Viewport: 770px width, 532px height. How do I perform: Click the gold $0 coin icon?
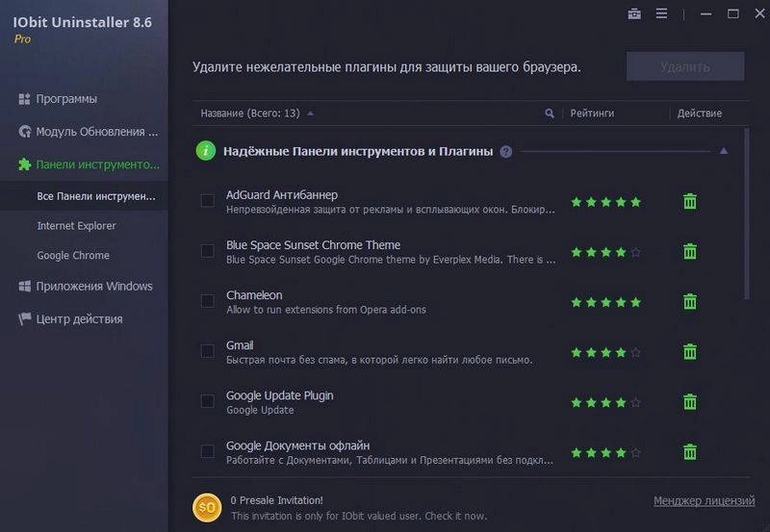(x=207, y=507)
